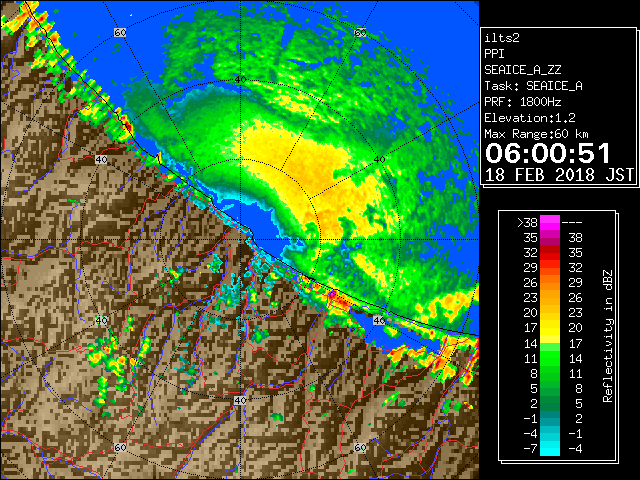Select the '60' ring label at upper right
This screenshot has height=480, width=640.
(360, 33)
